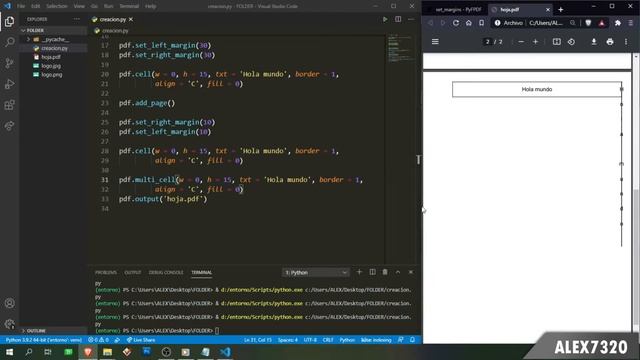Open Manage gear in activity bar
This screenshot has width=640, height=360.
pos(9,324)
